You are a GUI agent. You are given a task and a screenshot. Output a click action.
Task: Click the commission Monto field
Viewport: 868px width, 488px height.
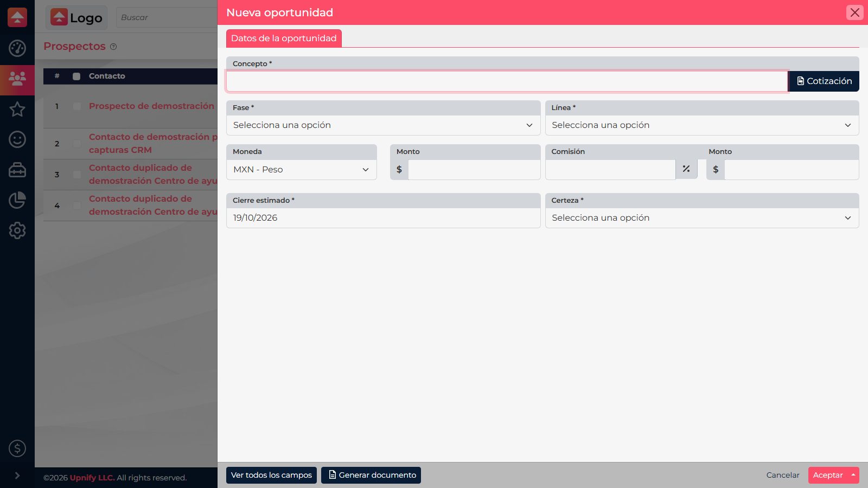click(792, 170)
